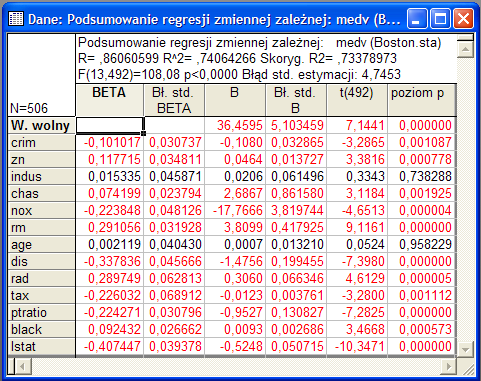Image resolution: width=481 pixels, height=381 pixels.
Task: Click rm BETA value 0,291056
Action: (x=110, y=228)
